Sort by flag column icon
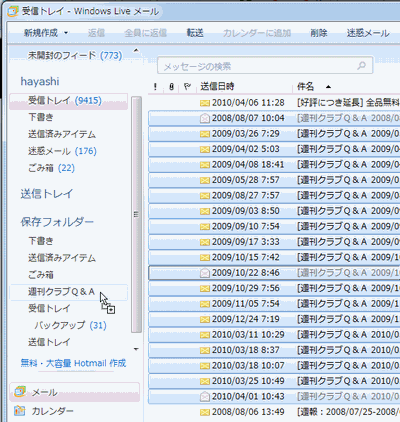 pos(187,87)
